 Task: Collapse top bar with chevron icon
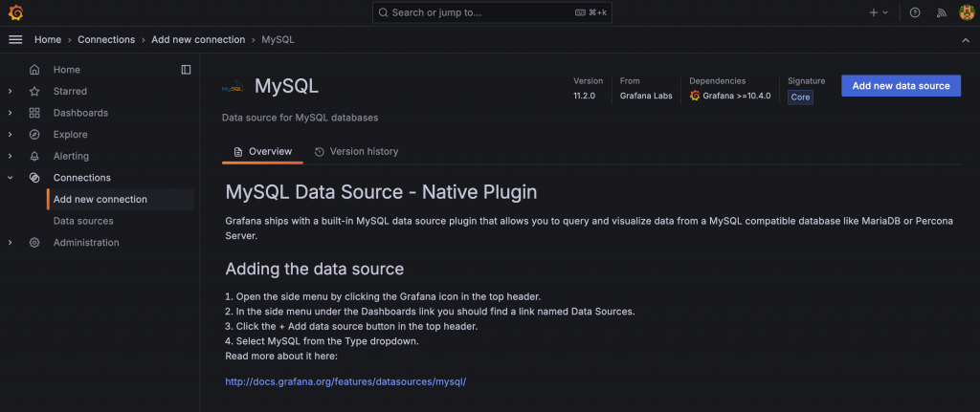coord(965,40)
